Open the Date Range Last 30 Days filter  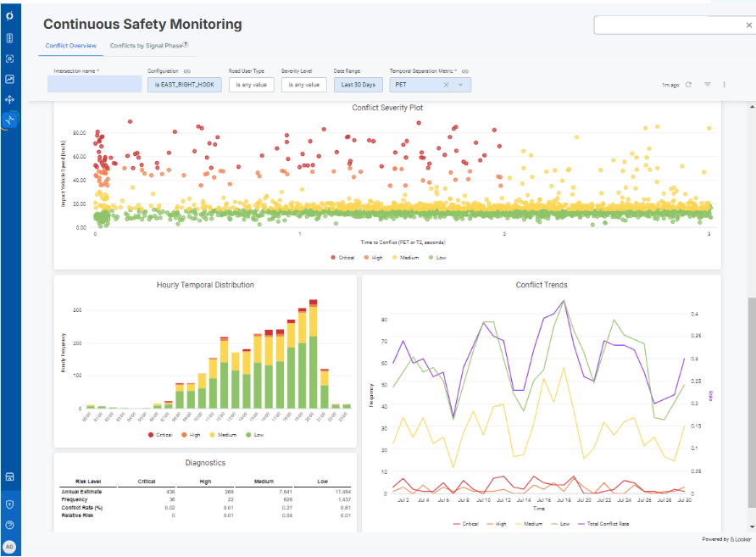coord(359,85)
